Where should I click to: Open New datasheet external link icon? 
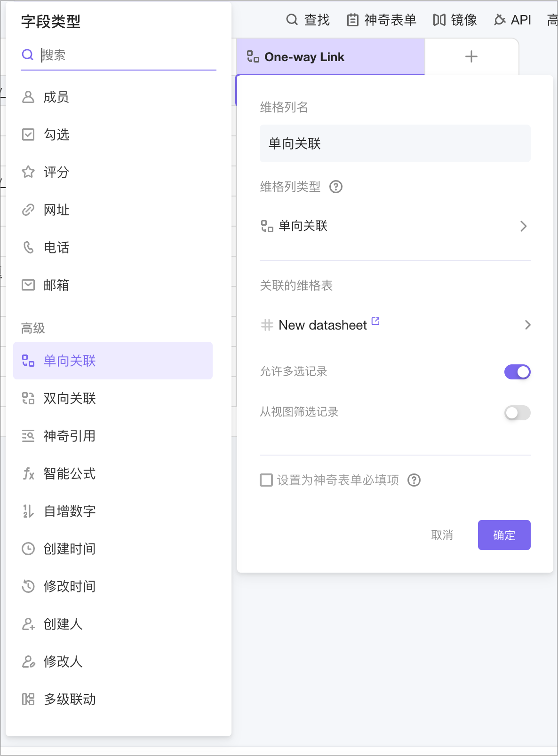pyautogui.click(x=375, y=321)
